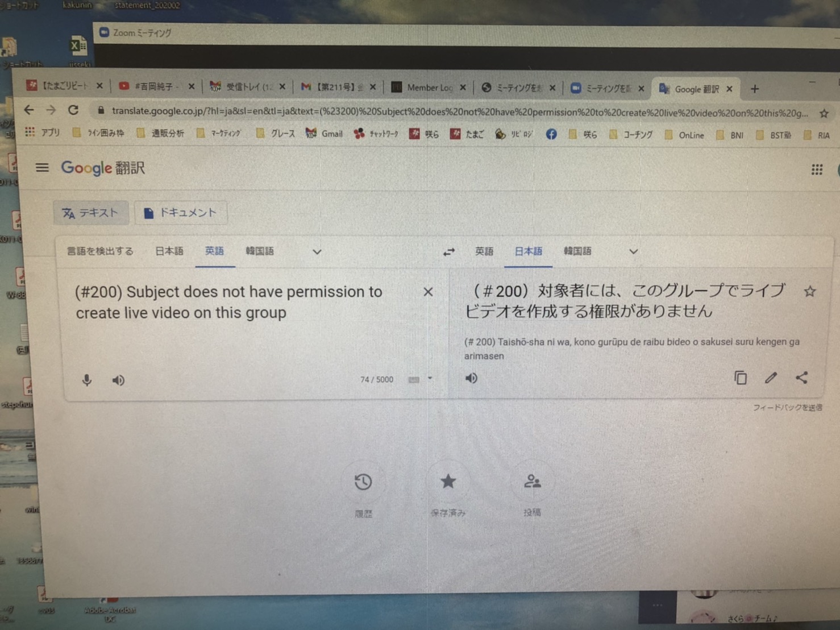The height and width of the screenshot is (630, 840).
Task: Open the マーケティング bookmark folder
Action: [x=219, y=134]
